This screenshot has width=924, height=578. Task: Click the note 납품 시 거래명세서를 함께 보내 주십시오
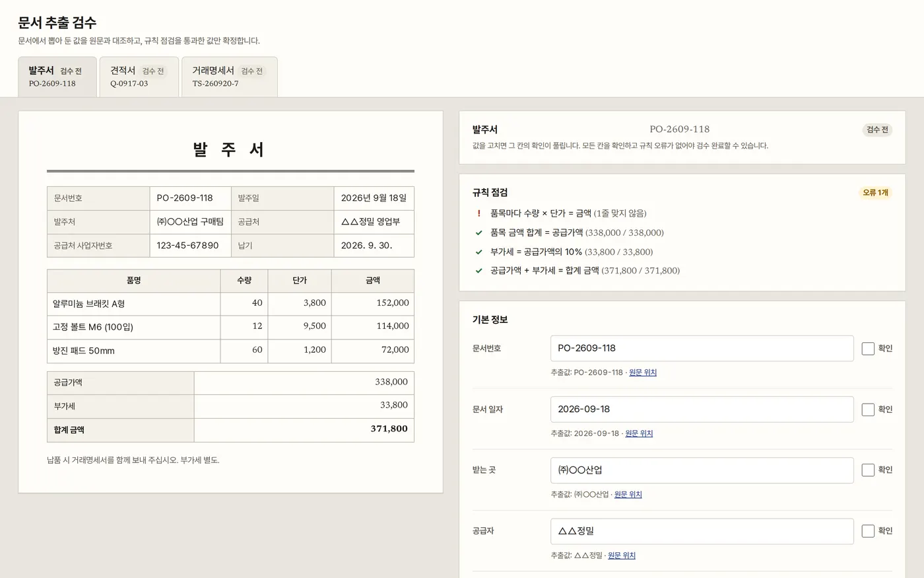[x=112, y=460]
